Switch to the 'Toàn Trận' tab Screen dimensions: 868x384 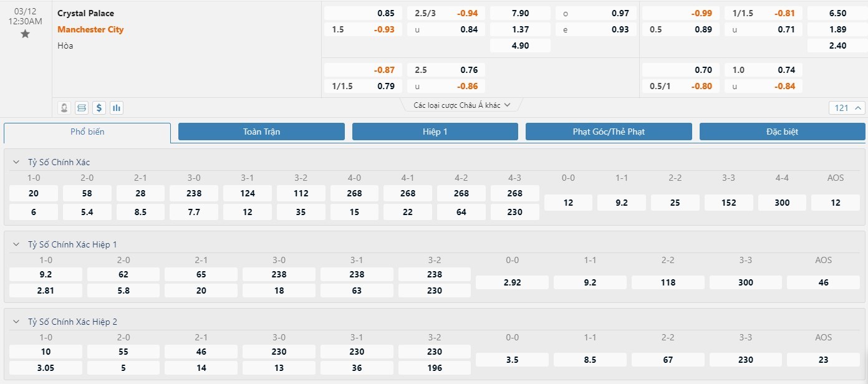261,132
